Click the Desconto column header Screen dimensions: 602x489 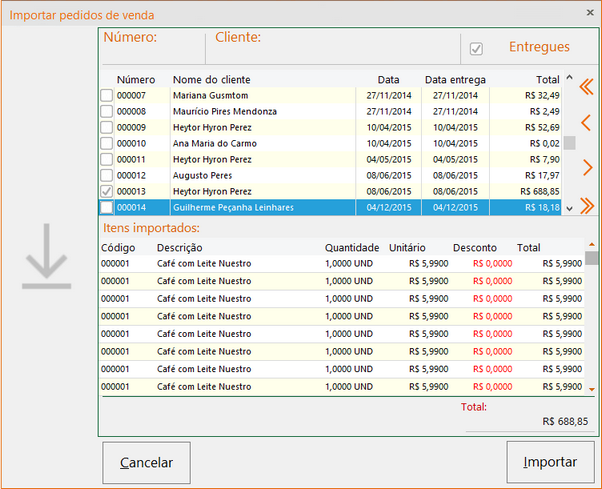pos(475,248)
